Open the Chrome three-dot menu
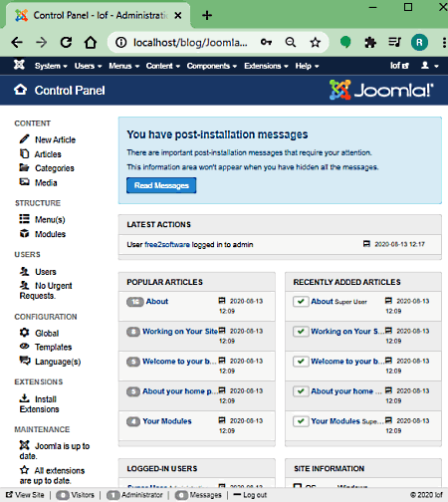The height and width of the screenshot is (502, 448). (x=444, y=42)
